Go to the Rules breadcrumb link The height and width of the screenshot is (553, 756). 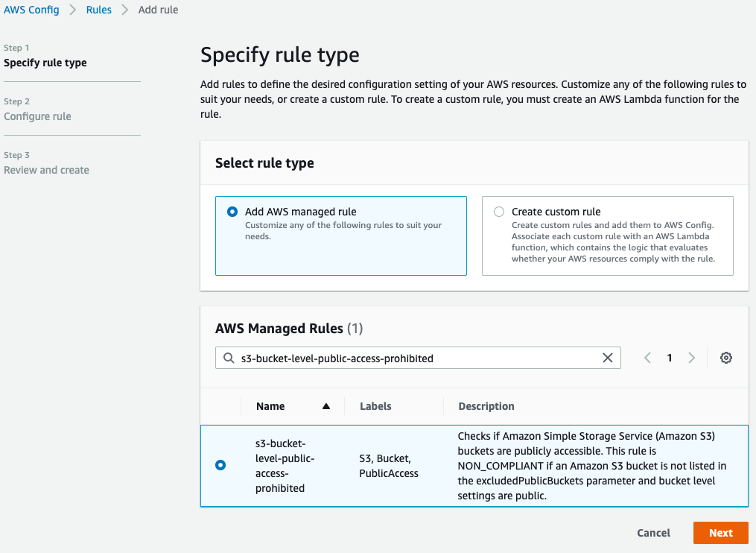(99, 10)
